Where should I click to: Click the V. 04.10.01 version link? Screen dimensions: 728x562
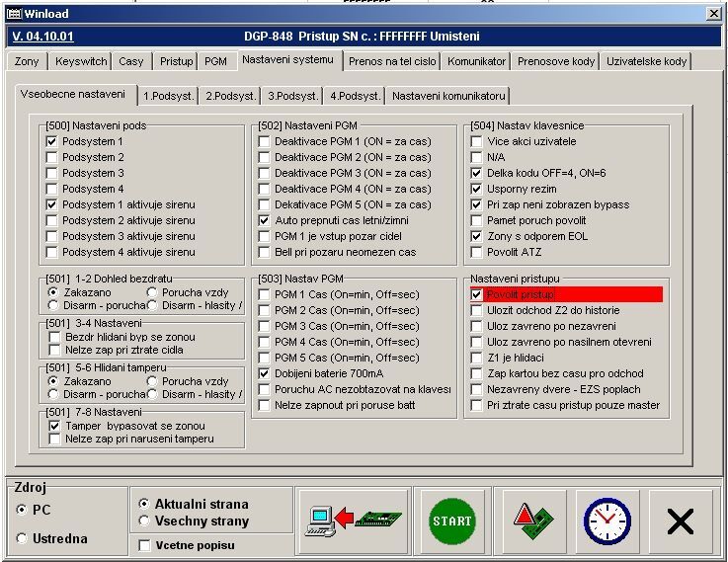coord(44,37)
